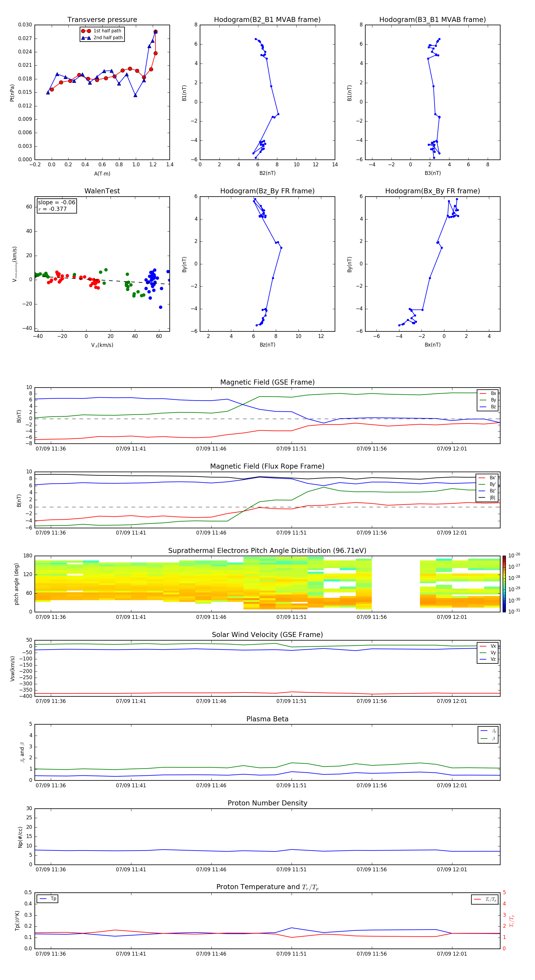
Task: Click 'Hodogram(Bx_By FR frame)' title
Action: (x=432, y=191)
